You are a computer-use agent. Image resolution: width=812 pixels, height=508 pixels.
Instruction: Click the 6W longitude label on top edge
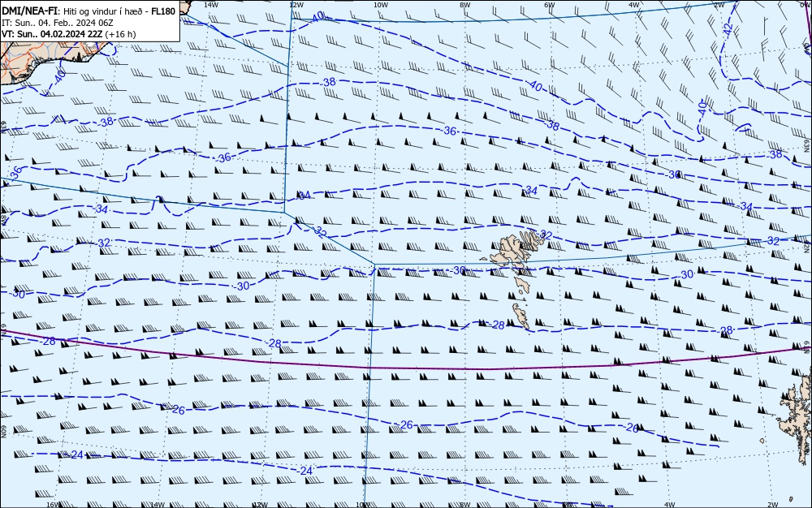[x=550, y=5]
